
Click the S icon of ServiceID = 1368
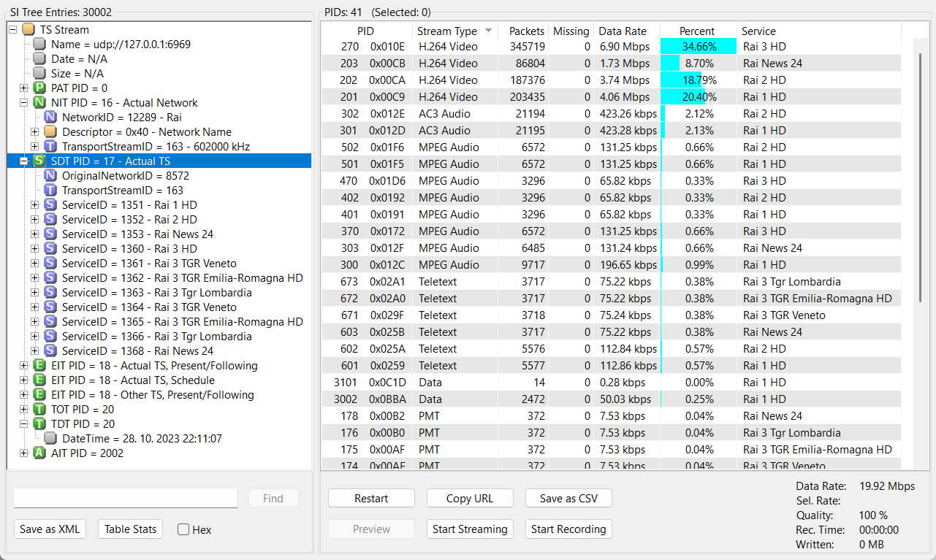(50, 351)
